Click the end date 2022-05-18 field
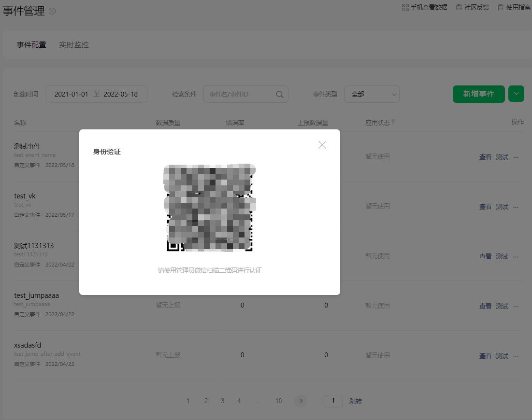The image size is (532, 420). (x=121, y=94)
